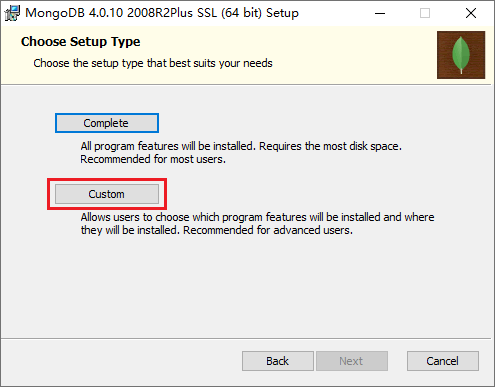Click the subtitle about best suiting your needs
This screenshot has width=495, height=387.
[153, 63]
